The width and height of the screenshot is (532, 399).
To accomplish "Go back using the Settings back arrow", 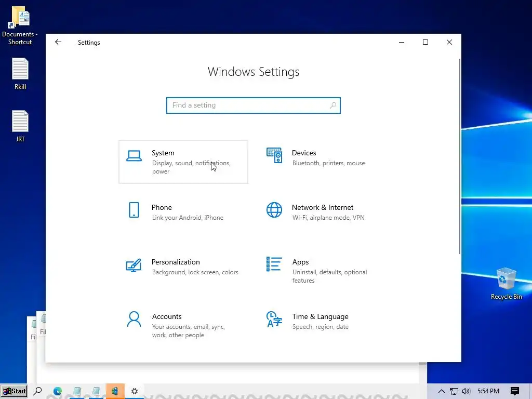I will [58, 42].
